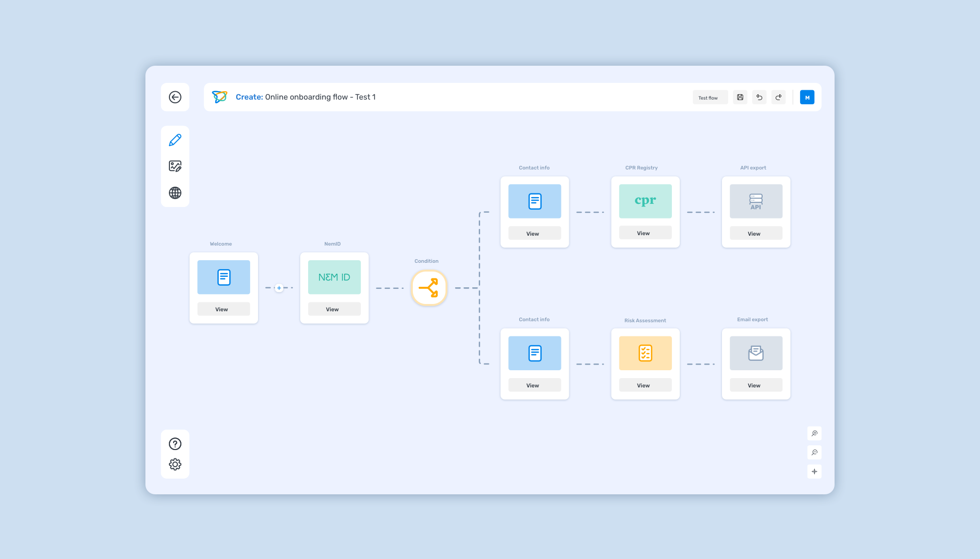Select the pencil edit tool
This screenshot has height=559, width=980.
click(x=175, y=140)
